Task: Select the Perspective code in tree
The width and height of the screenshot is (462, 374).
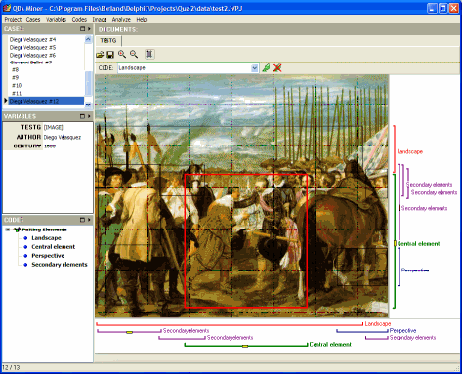Action: (48, 256)
